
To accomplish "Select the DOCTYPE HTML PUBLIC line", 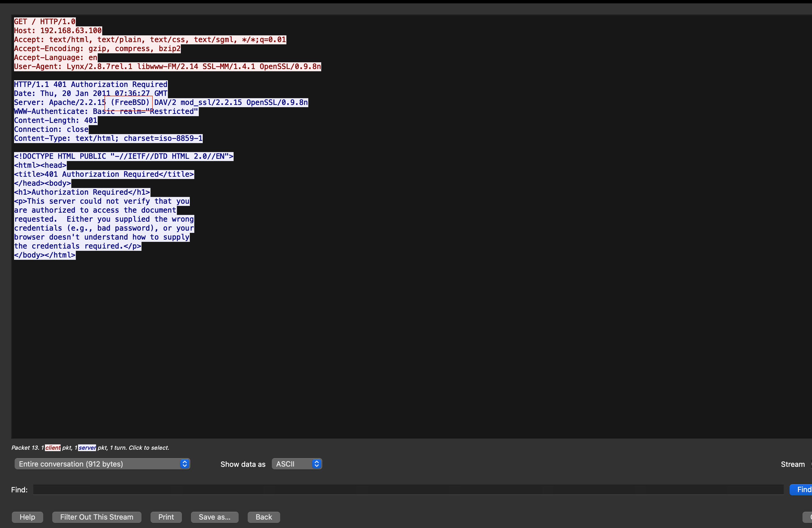I will pos(124,157).
